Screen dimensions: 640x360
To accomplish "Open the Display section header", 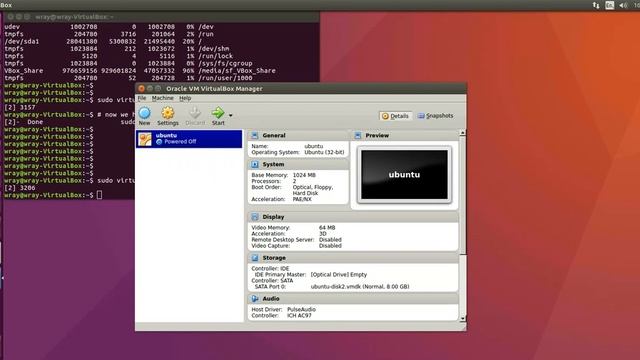I will pos(353,217).
